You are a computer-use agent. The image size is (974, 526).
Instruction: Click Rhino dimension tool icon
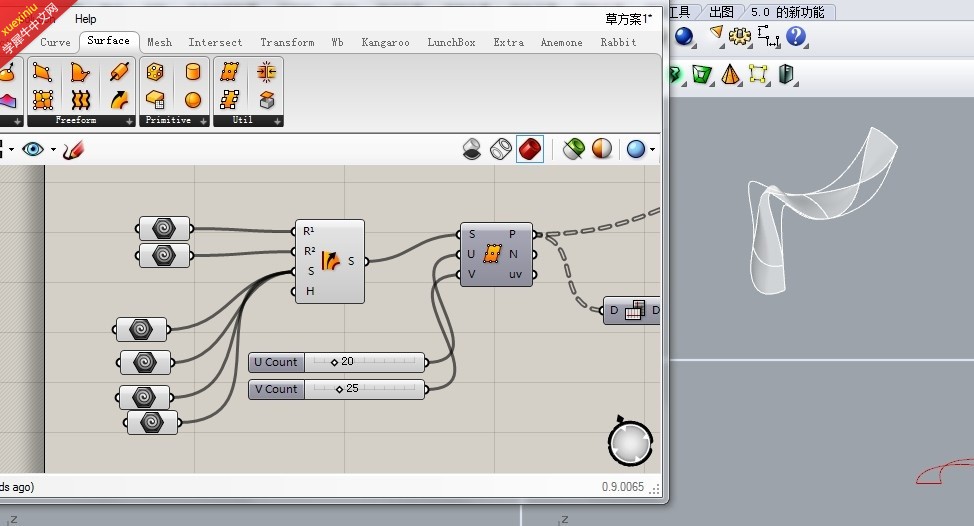click(x=768, y=36)
